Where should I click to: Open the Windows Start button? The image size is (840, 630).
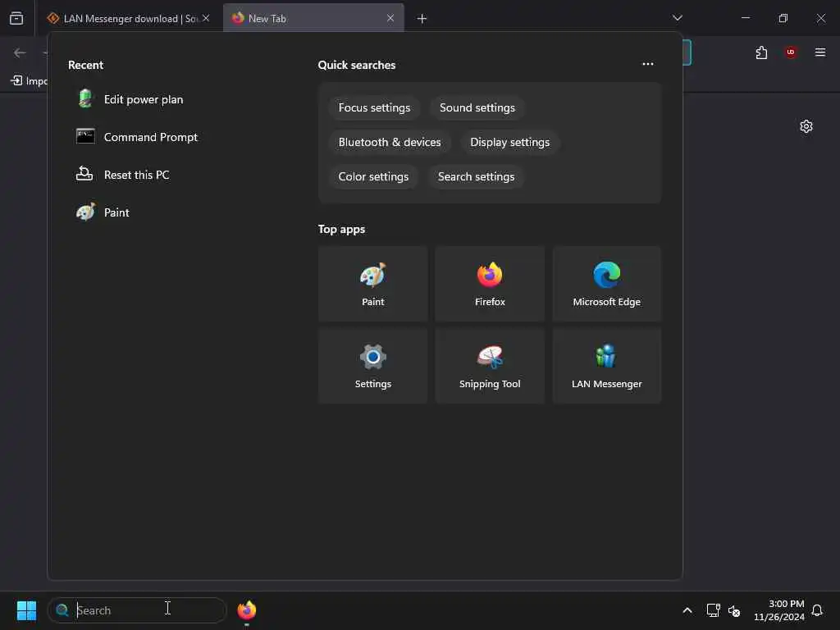tap(26, 610)
